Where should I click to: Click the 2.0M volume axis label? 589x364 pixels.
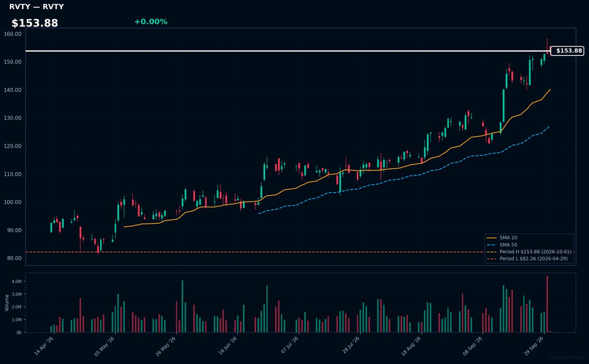point(16,307)
